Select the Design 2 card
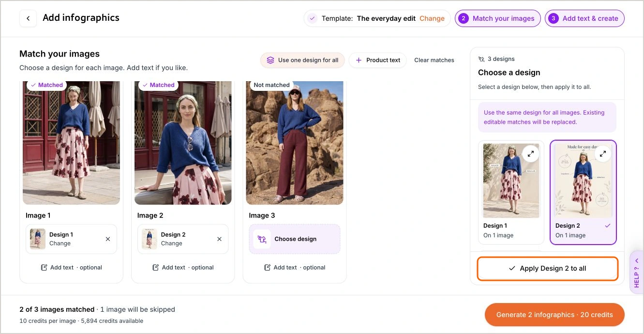The image size is (644, 334). point(583,192)
